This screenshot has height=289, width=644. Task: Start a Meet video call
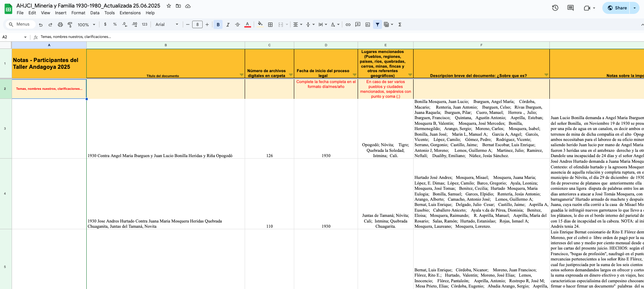587,8
